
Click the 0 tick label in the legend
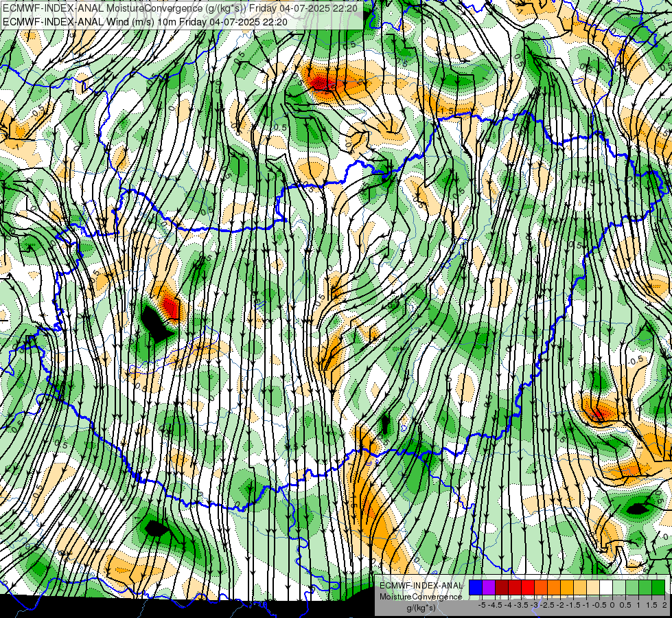[612, 605]
